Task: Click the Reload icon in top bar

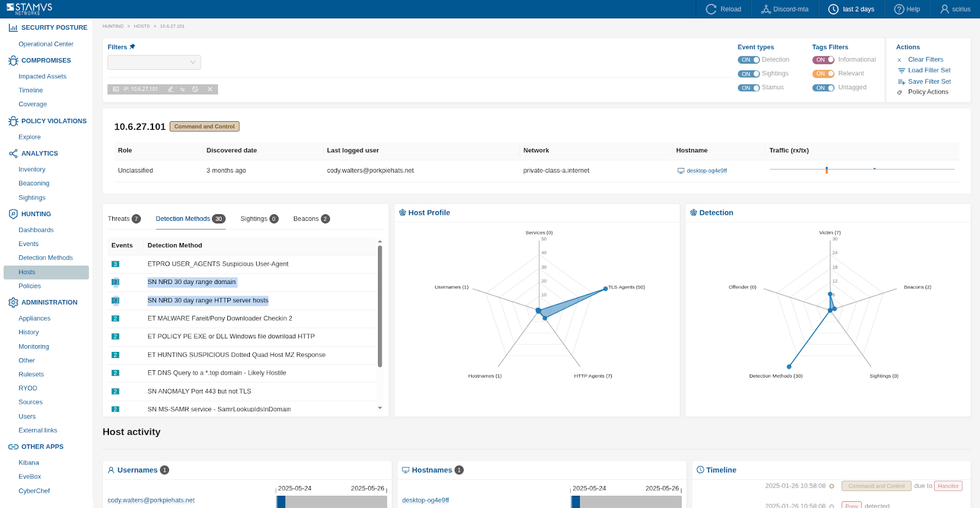Action: click(711, 9)
